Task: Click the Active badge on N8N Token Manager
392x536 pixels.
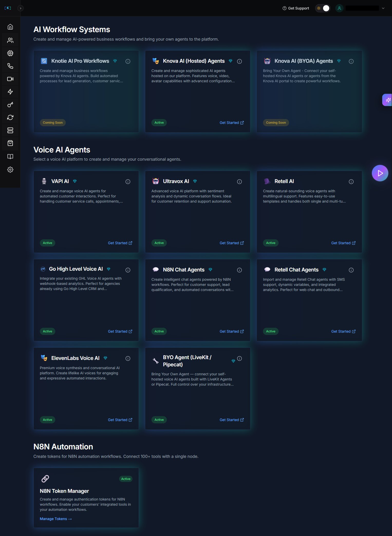Action: click(x=126, y=479)
